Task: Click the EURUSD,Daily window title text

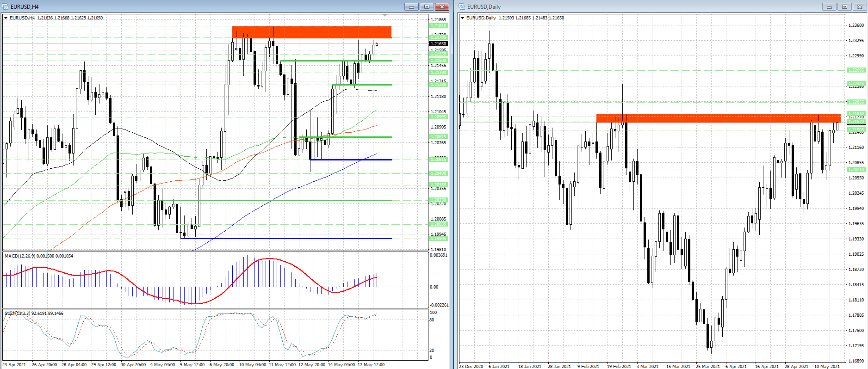Action: pyautogui.click(x=484, y=7)
